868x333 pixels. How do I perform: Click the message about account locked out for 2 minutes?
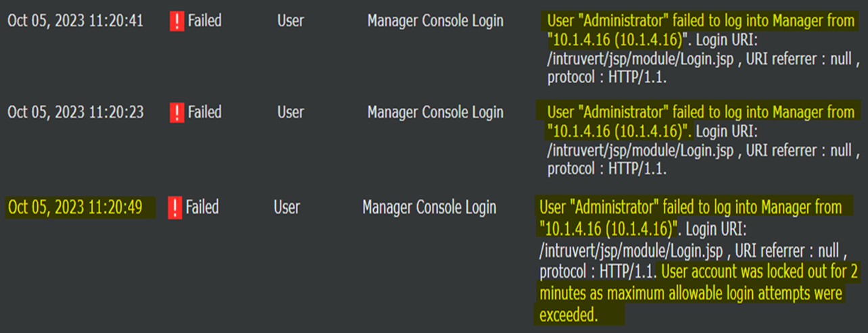pos(698,293)
